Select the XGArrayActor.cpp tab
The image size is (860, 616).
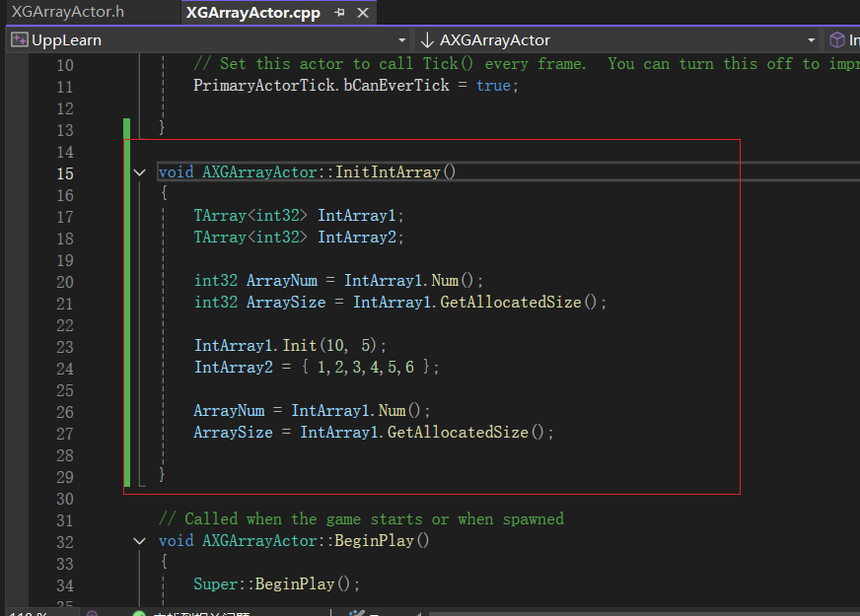252,13
